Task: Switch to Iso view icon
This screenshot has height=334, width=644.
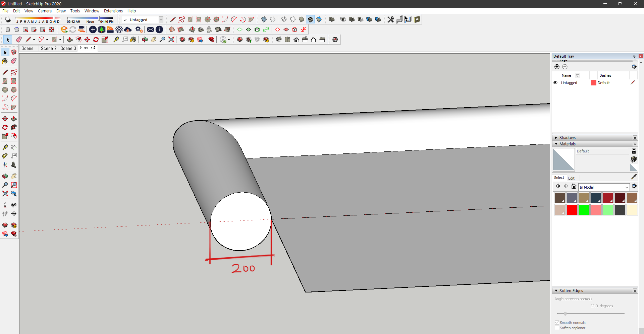Action: [279, 40]
